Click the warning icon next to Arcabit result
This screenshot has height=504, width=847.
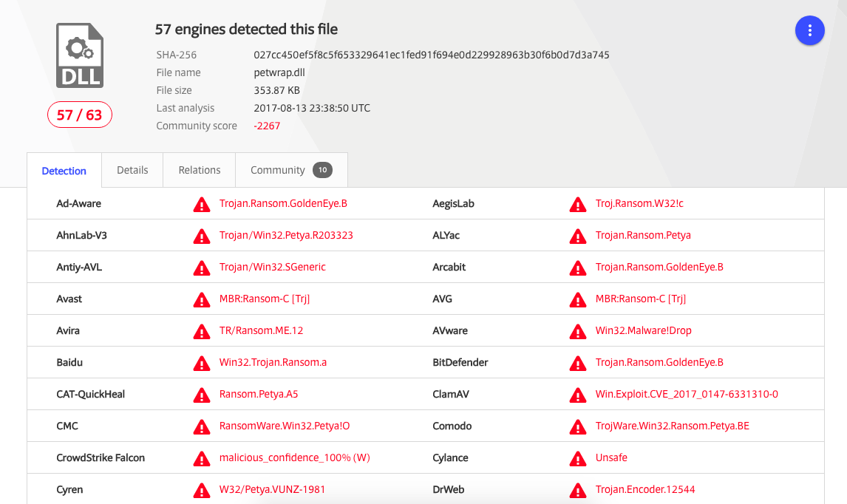tap(577, 268)
